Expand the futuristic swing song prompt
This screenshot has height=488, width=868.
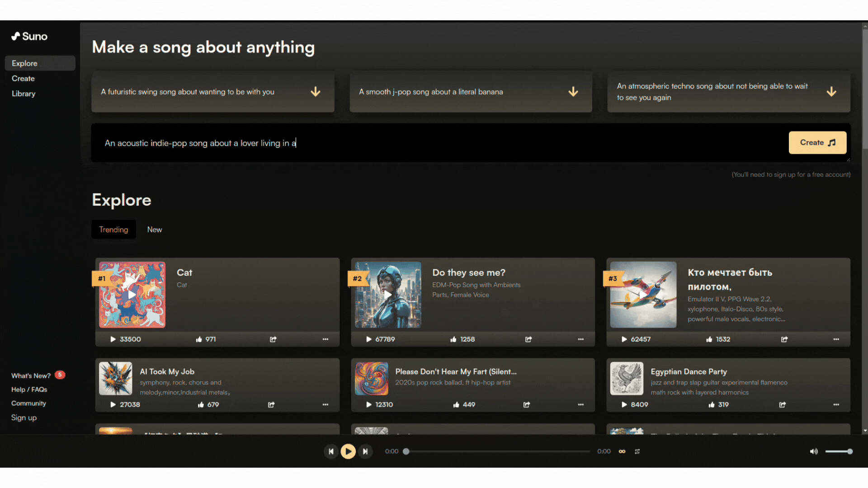pos(315,92)
